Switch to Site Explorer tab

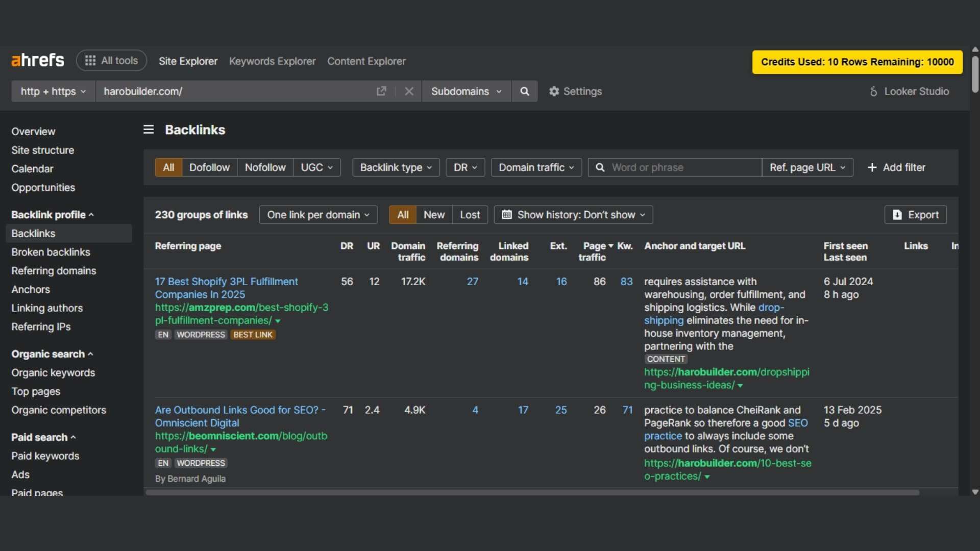(x=188, y=61)
